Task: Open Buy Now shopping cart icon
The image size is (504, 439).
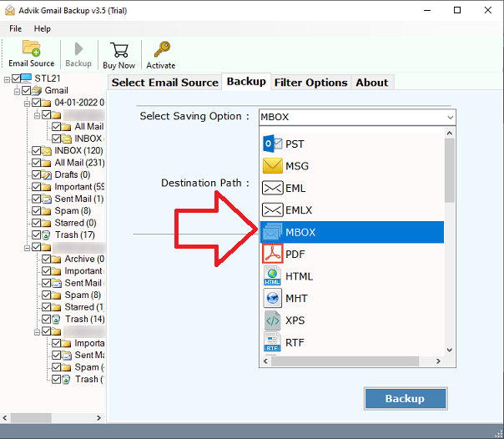Action: tap(119, 50)
